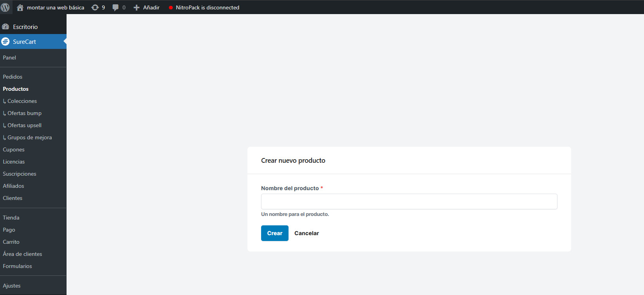This screenshot has width=644, height=295.
Task: Open Colecciones submenu item
Action: click(x=22, y=101)
